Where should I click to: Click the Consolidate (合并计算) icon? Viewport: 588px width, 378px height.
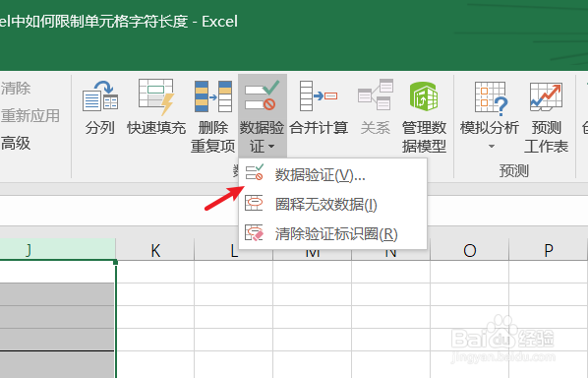pos(319,95)
